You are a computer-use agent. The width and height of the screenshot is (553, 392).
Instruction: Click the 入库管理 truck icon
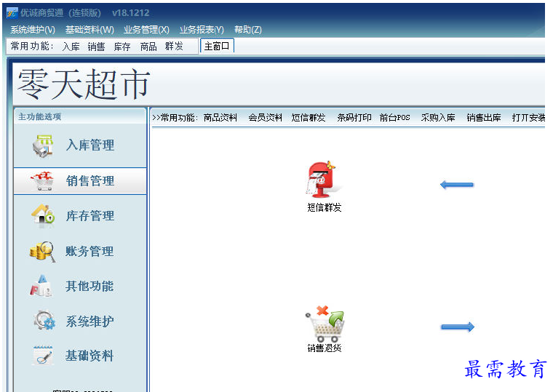(43, 145)
